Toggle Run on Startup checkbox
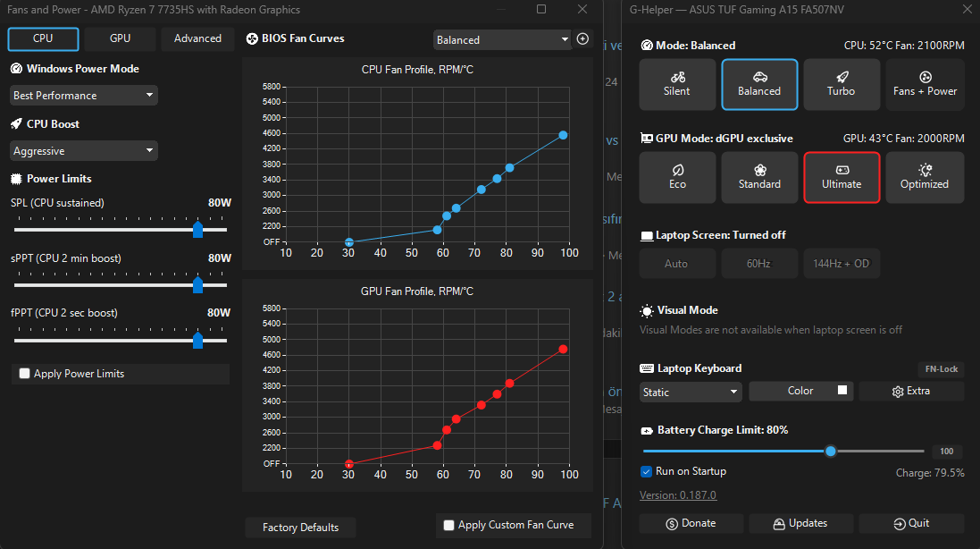The width and height of the screenshot is (980, 549). pyautogui.click(x=646, y=471)
